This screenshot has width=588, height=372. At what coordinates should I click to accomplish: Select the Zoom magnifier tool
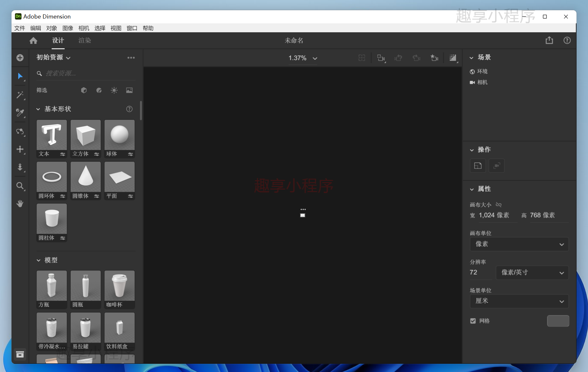coord(20,186)
